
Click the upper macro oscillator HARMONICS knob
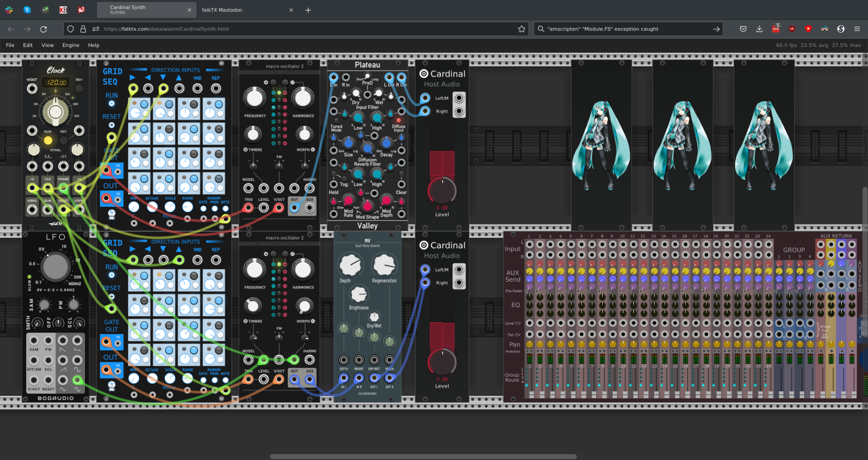click(302, 98)
